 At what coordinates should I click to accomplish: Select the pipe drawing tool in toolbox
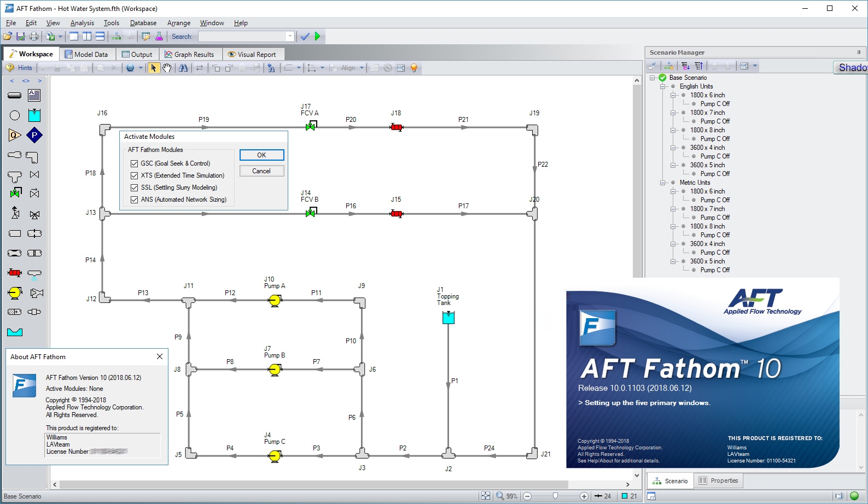pyautogui.click(x=15, y=95)
